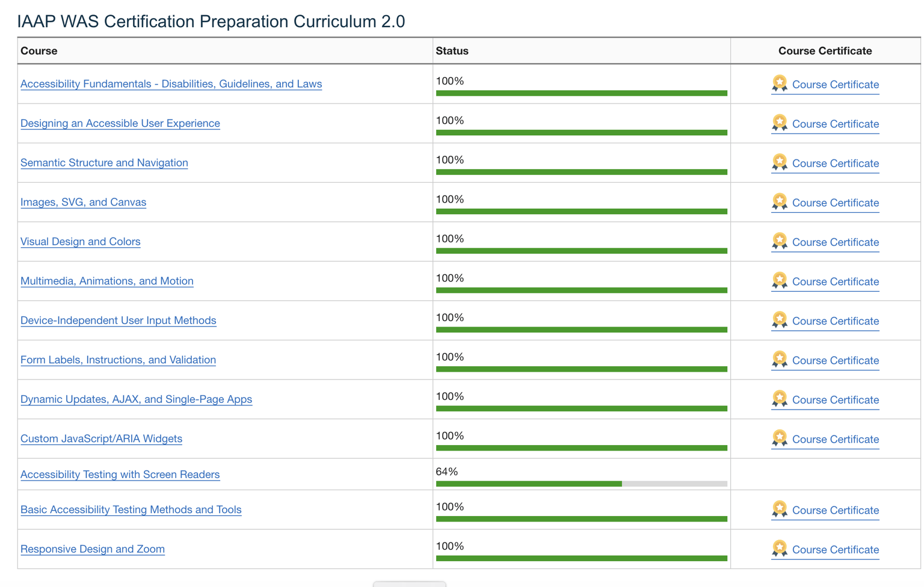Open Dynamic Updates, AJAX, and Single-Page Apps course

pos(136,399)
